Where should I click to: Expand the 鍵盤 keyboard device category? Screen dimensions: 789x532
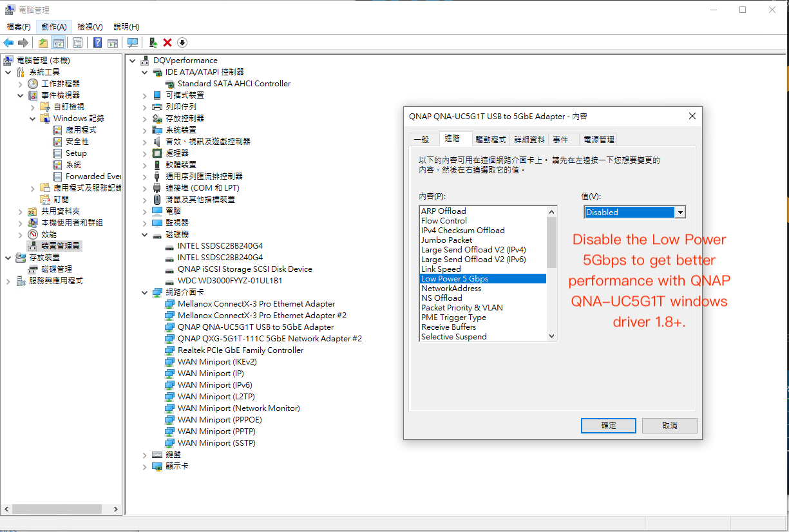[145, 455]
